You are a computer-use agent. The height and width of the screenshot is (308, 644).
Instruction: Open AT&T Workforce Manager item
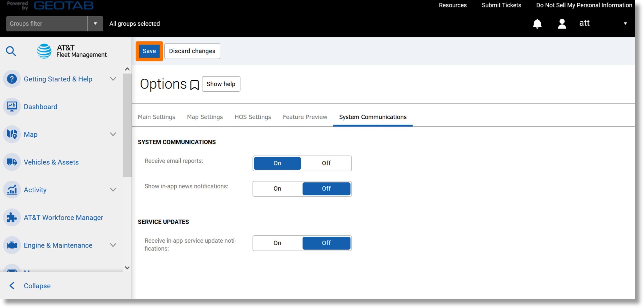point(63,218)
